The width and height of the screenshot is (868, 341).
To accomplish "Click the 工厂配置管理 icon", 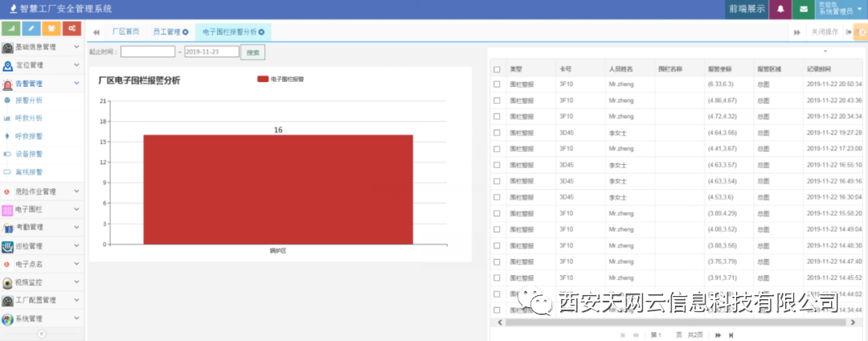I will [x=8, y=301].
